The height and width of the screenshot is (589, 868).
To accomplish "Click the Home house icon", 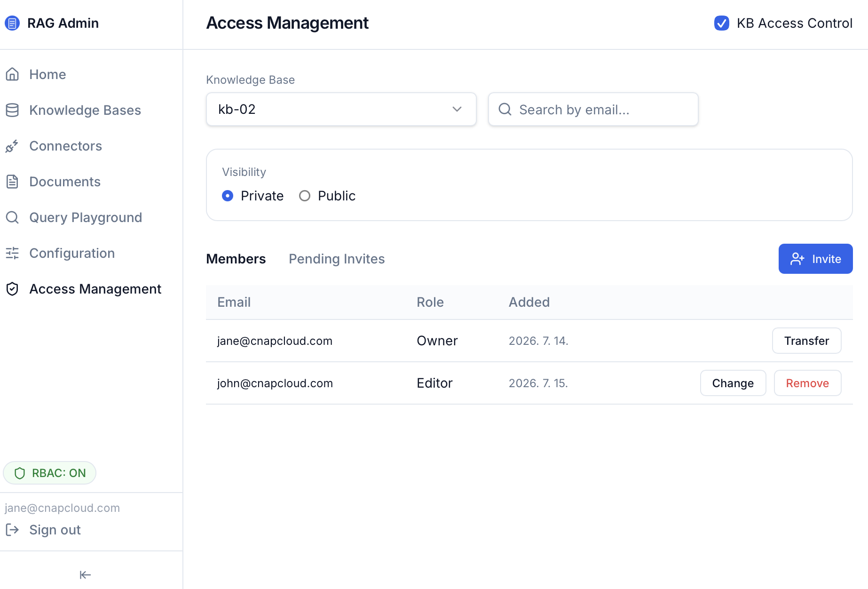I will [x=12, y=74].
